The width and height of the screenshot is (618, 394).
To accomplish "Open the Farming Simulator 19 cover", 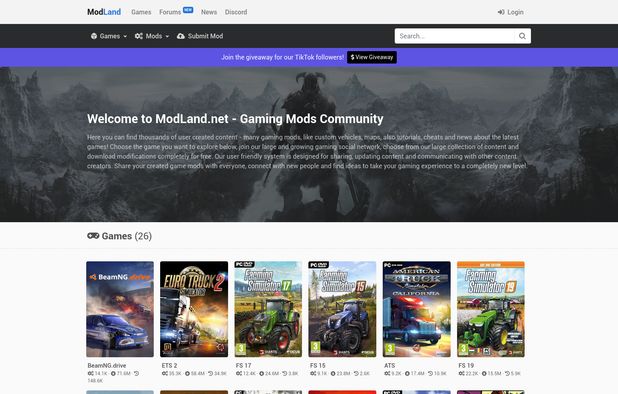I will coord(491,309).
